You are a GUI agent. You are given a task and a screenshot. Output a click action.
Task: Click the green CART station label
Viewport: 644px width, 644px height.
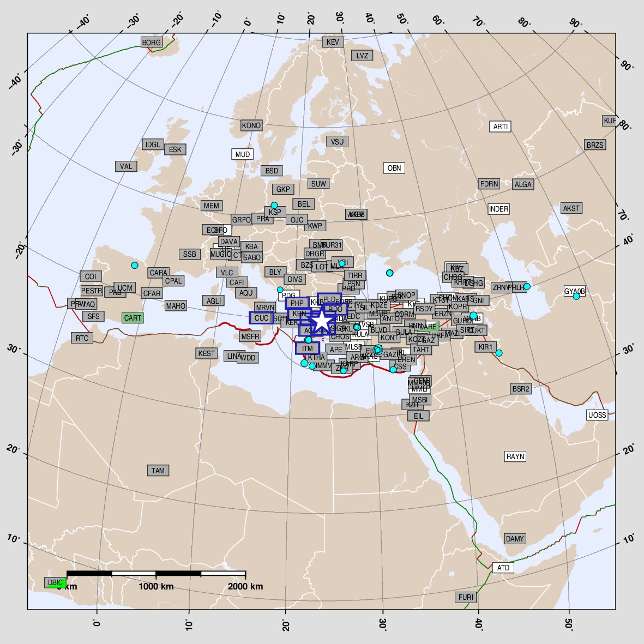(133, 318)
